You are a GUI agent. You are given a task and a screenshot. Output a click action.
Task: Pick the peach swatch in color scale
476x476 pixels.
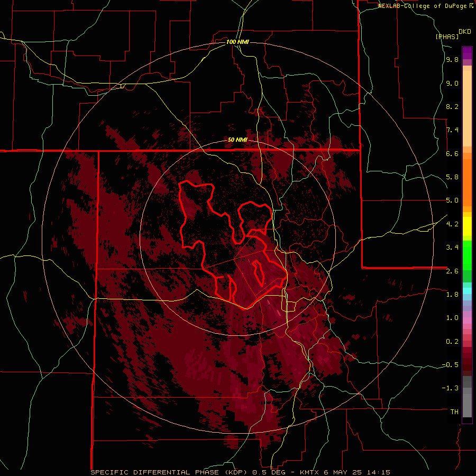click(x=467, y=108)
